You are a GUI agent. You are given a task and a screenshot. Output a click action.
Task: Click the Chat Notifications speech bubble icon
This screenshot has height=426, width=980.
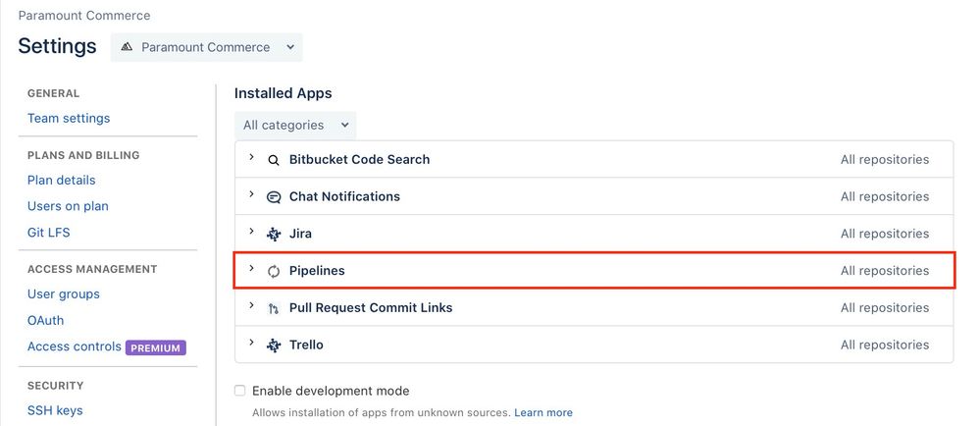pyautogui.click(x=273, y=197)
